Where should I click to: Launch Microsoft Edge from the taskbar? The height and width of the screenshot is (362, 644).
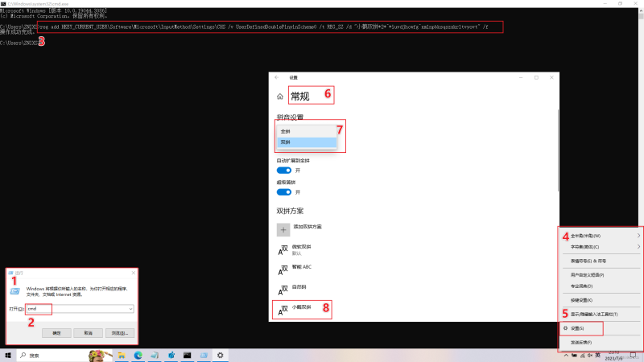tap(137, 355)
